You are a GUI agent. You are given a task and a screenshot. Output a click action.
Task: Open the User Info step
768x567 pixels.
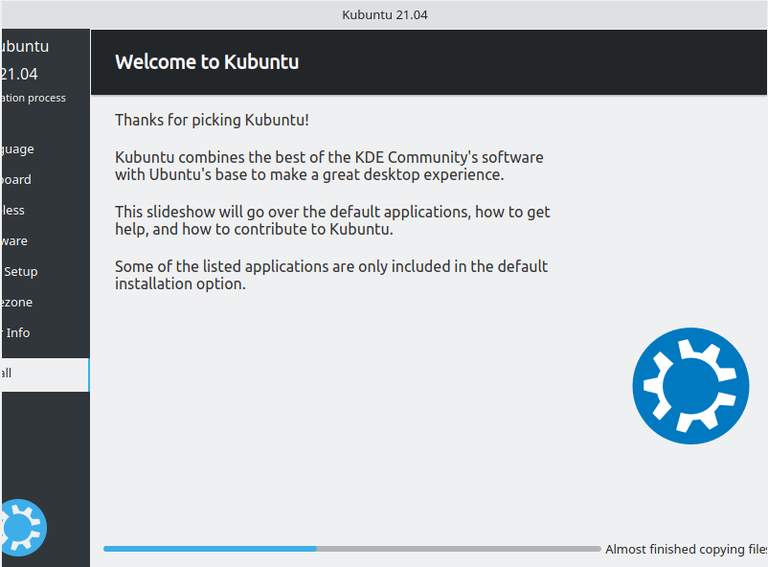[x=17, y=332]
